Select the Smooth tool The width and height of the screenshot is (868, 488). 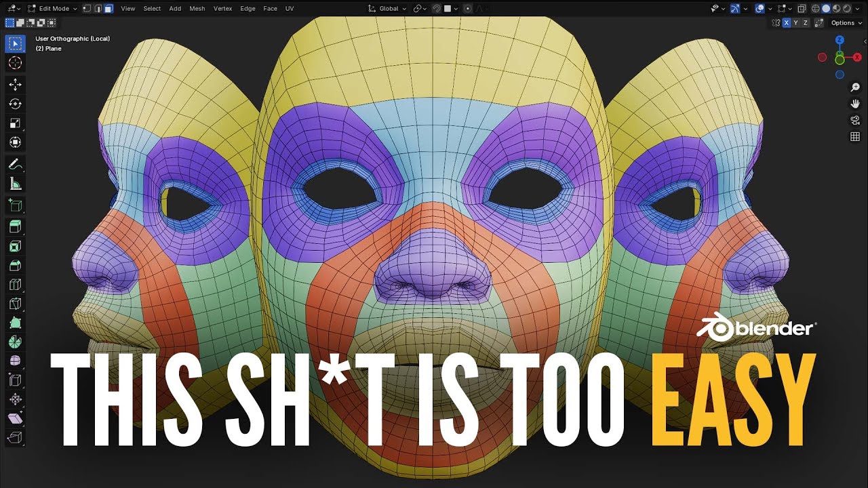16,361
